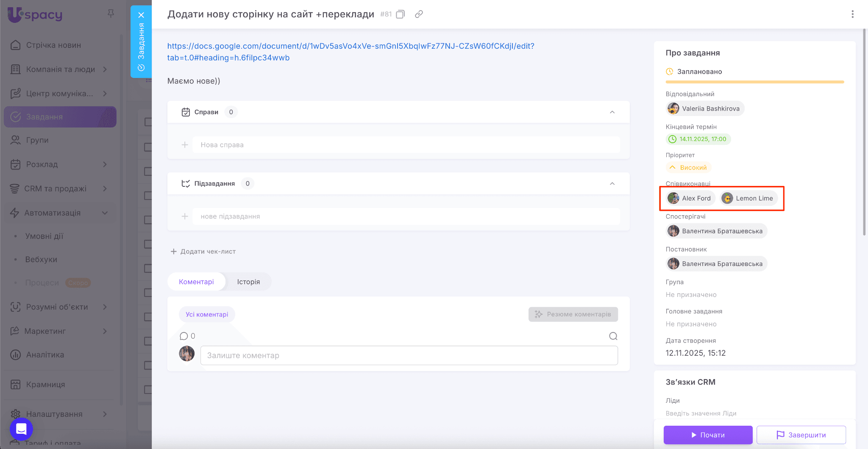The image size is (868, 449).
Task: Click the copy link icon in header
Action: point(419,14)
